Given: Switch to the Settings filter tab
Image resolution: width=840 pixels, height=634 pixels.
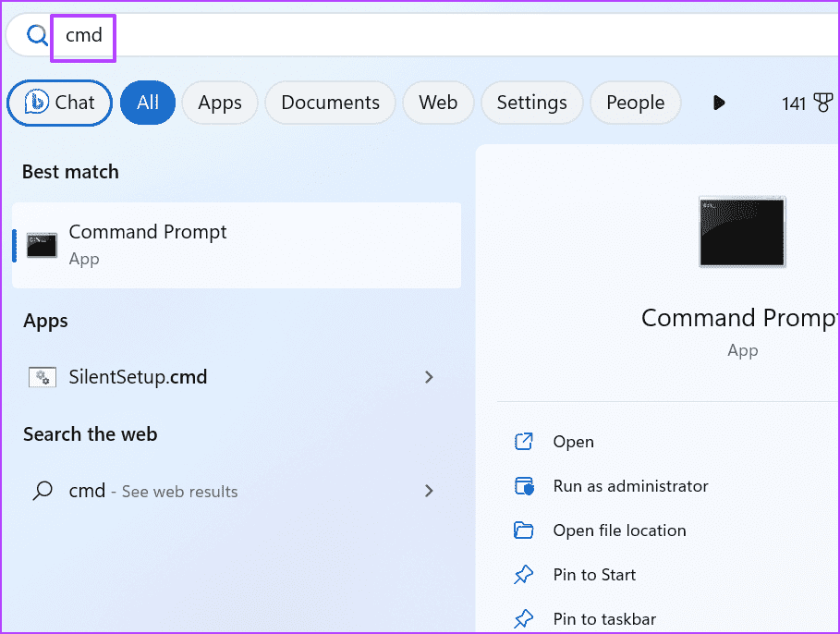Looking at the screenshot, I should coord(532,103).
